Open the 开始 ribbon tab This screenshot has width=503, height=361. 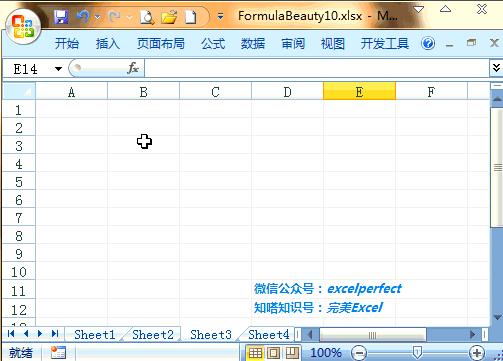point(67,43)
